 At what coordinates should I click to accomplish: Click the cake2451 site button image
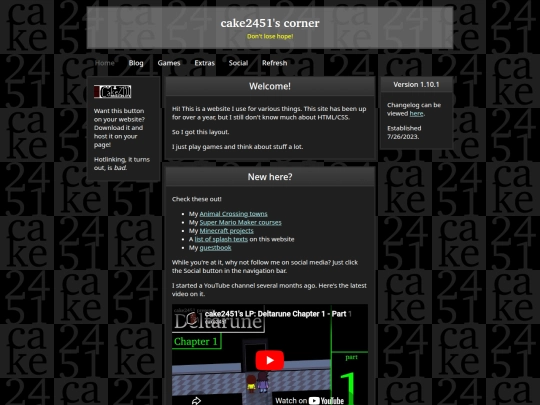[113, 92]
